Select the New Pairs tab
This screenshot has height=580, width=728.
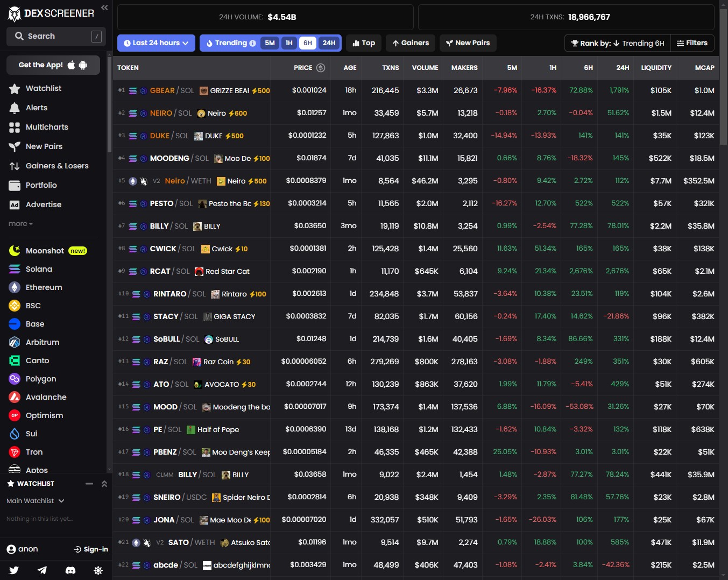[x=468, y=43]
